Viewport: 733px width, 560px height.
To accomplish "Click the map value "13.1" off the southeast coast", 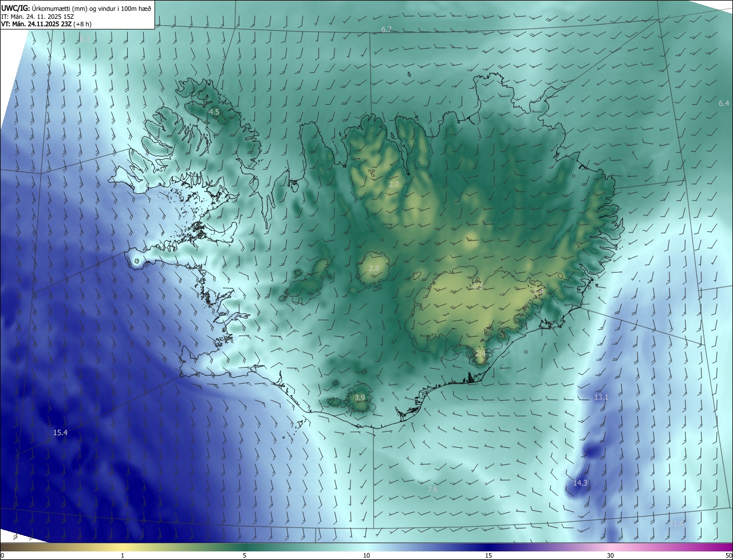I will [601, 397].
